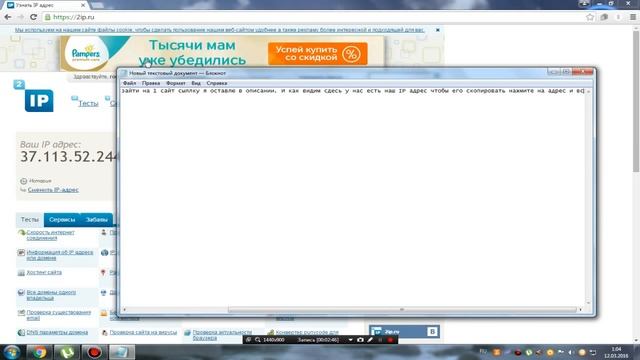Open Все домены одного владельца link
Image resolution: width=640 pixels, height=360 pixels.
[51, 295]
